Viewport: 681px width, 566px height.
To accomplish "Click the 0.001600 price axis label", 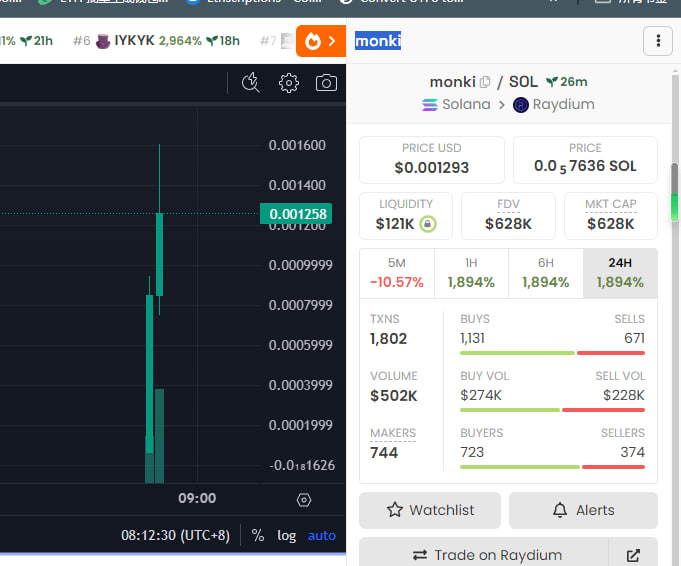I will click(297, 145).
